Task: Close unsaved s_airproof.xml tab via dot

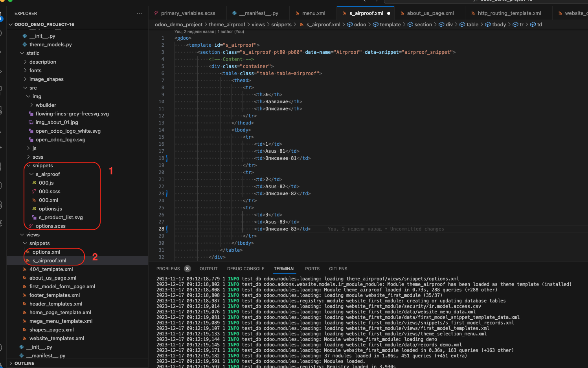Action: (x=389, y=13)
